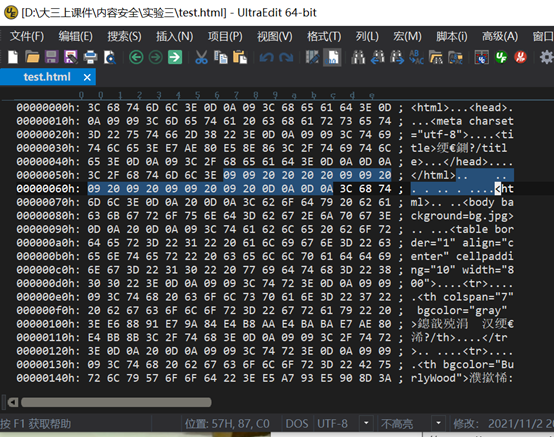Open the 视图(V) menu
554x437 pixels.
(x=275, y=36)
